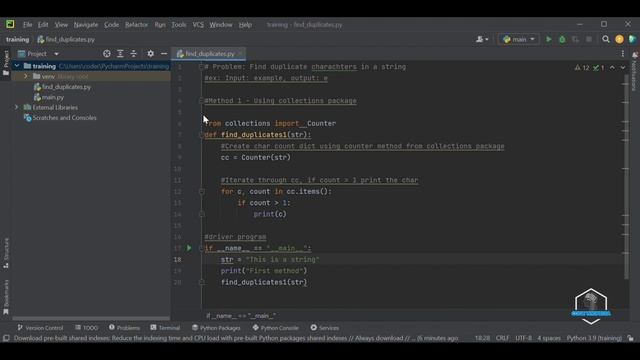Viewport: 640px width, 360px height.
Task: Open Version Control tool window
Action: 40,327
